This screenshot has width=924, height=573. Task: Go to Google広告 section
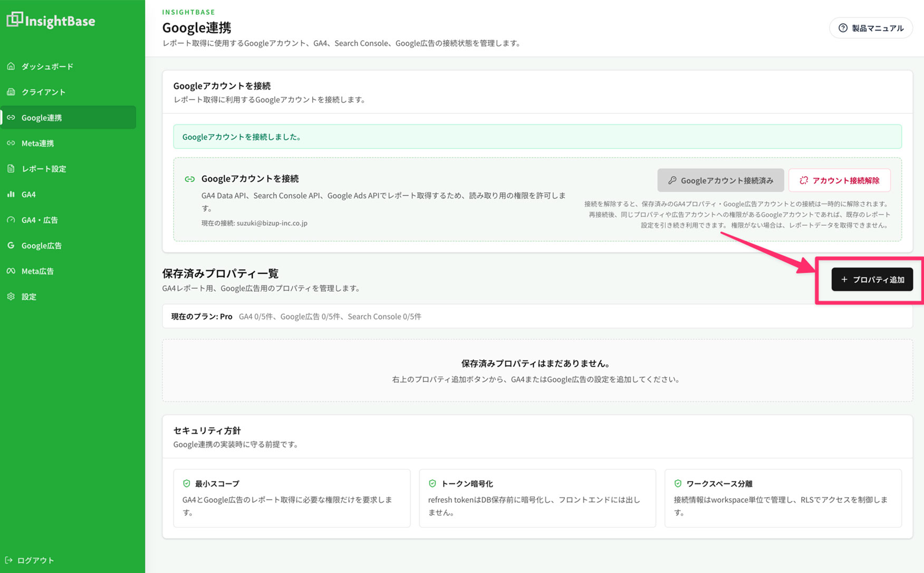(69, 245)
